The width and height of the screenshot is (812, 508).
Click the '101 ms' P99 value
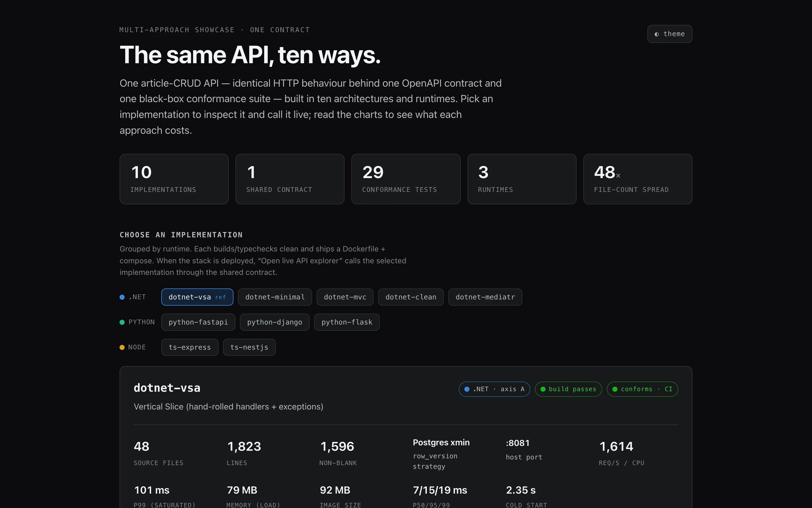coord(152,490)
